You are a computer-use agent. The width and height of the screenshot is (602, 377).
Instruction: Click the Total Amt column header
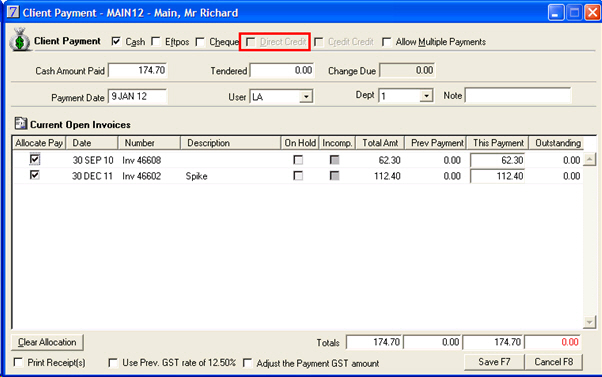[380, 143]
